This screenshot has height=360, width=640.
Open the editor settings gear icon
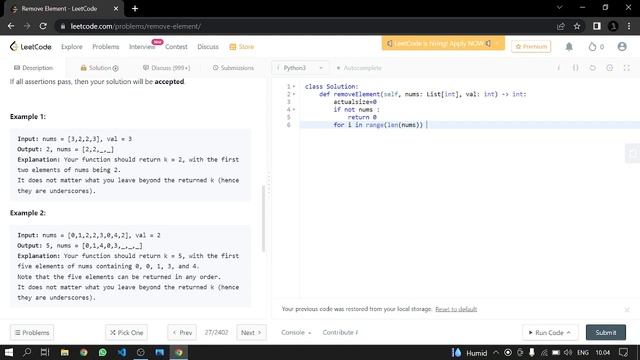[x=609, y=68]
